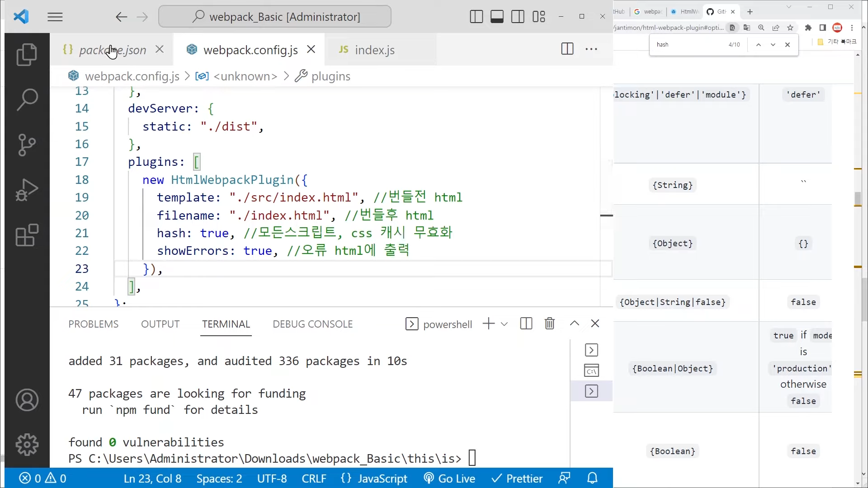This screenshot has width=868, height=488.
Task: Open the Source Control view
Action: tap(27, 145)
